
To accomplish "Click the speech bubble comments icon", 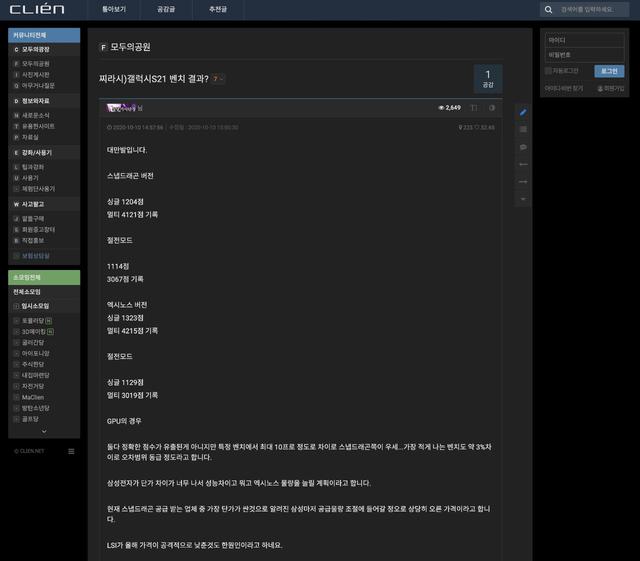I will [x=523, y=147].
